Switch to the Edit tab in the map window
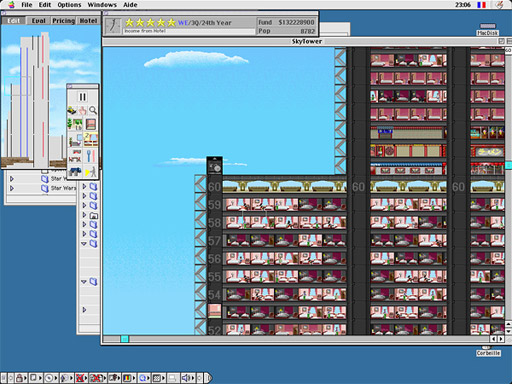Screen dimensions: 512x384 [14, 21]
